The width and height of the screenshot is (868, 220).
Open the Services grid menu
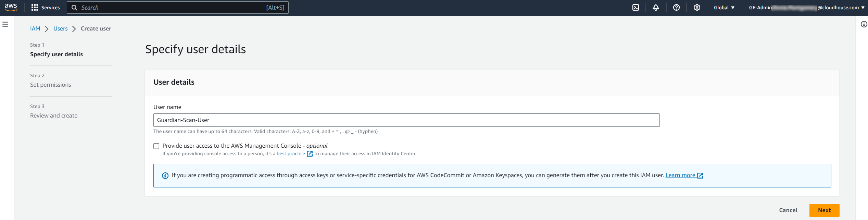click(45, 8)
